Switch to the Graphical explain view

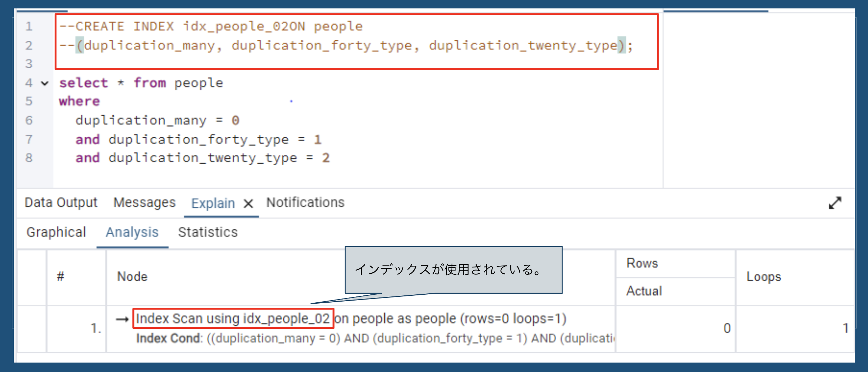click(56, 232)
